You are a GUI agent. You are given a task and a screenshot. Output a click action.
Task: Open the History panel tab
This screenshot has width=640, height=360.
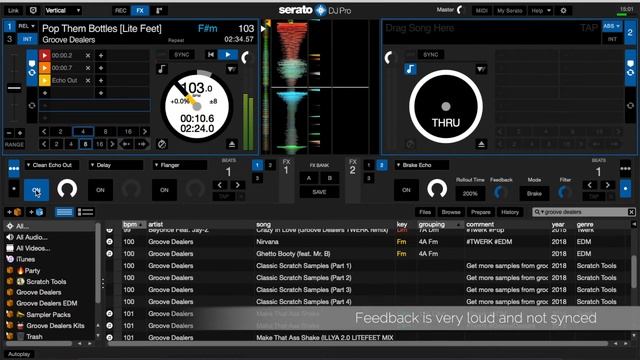pos(510,212)
